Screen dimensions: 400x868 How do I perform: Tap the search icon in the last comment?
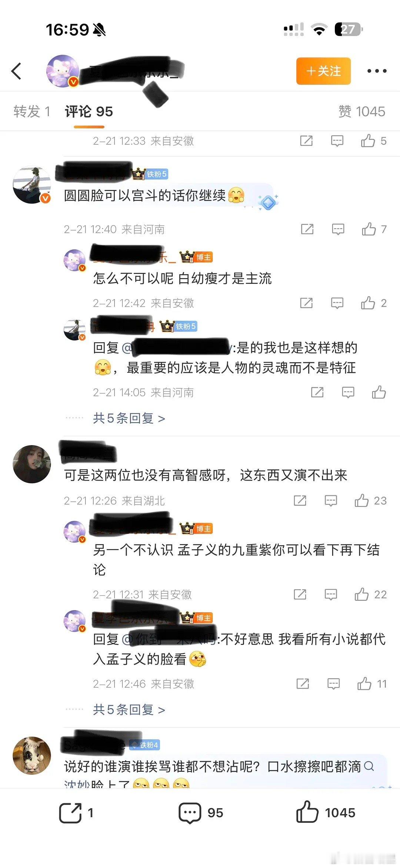[369, 766]
